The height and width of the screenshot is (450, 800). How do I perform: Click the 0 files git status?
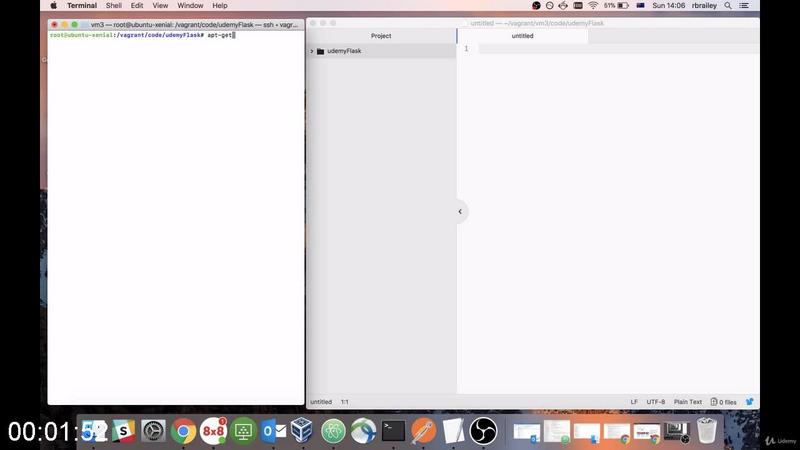click(723, 402)
